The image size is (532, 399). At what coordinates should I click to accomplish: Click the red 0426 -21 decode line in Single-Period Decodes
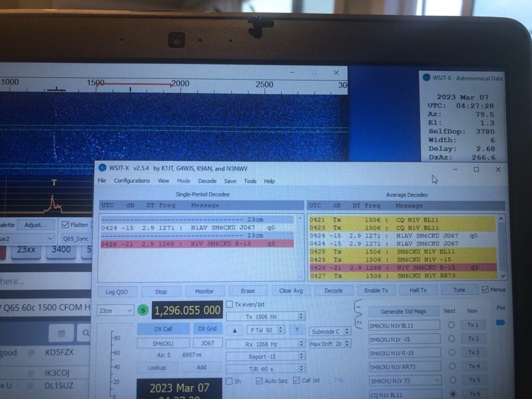click(x=197, y=244)
